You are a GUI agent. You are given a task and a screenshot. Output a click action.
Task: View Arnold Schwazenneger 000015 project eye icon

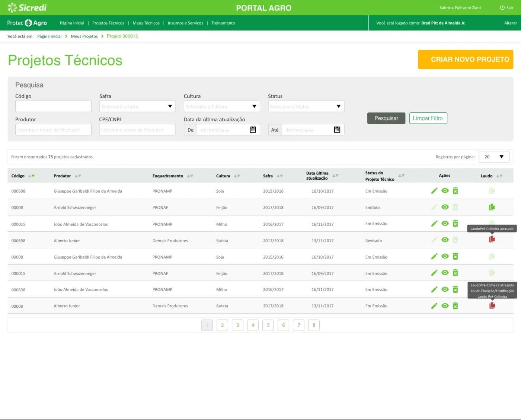coord(445,273)
